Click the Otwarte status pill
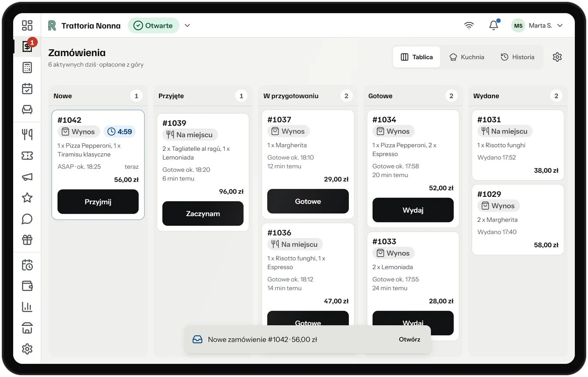Viewport: 588px width, 377px height. (x=154, y=25)
